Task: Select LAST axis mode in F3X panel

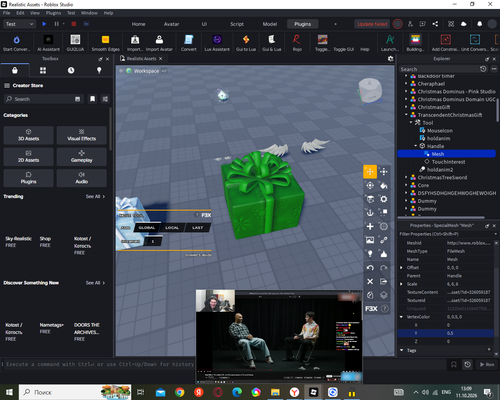Action: coord(197,228)
